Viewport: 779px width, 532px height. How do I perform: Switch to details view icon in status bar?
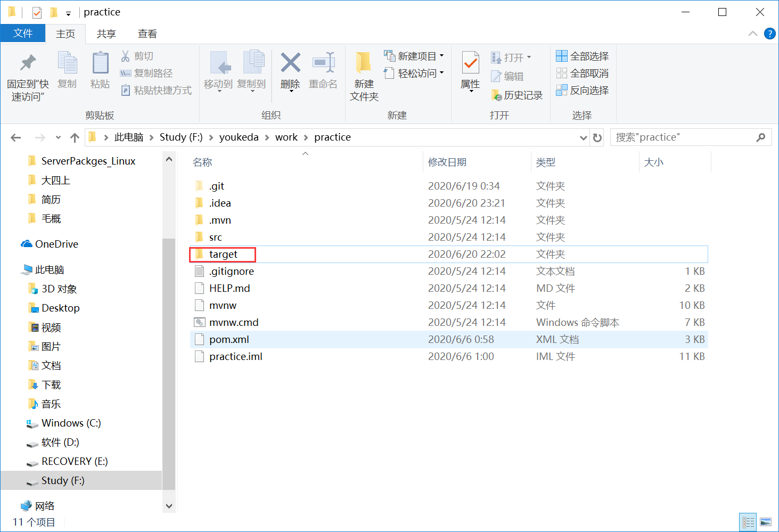tap(748, 522)
